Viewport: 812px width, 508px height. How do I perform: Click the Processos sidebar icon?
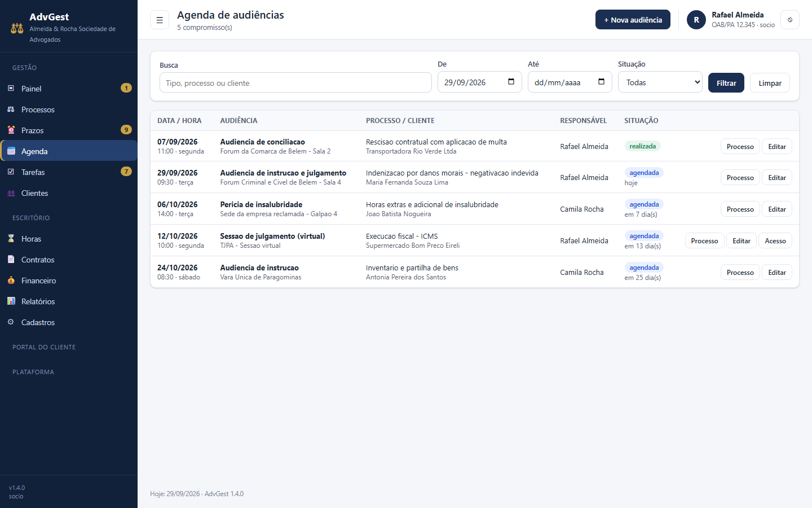click(x=11, y=109)
